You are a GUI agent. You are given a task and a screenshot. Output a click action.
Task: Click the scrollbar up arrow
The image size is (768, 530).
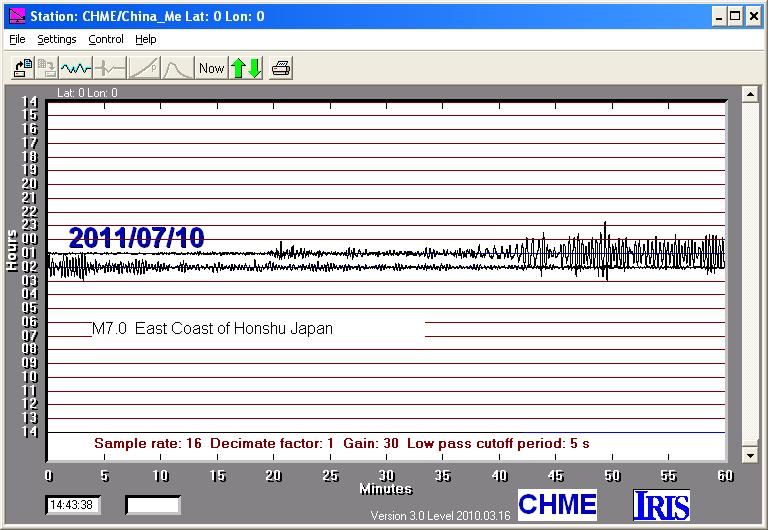click(748, 94)
